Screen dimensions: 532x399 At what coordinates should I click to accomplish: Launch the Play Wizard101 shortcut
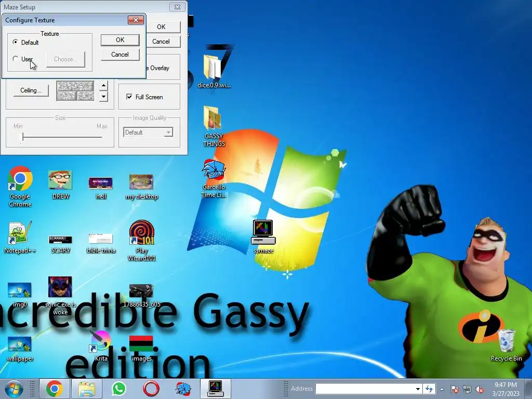(141, 240)
